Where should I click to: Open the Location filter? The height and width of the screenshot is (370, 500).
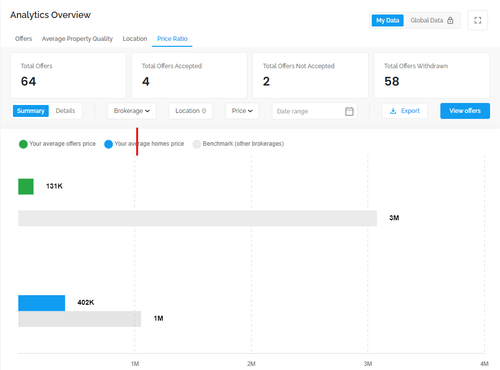(191, 111)
